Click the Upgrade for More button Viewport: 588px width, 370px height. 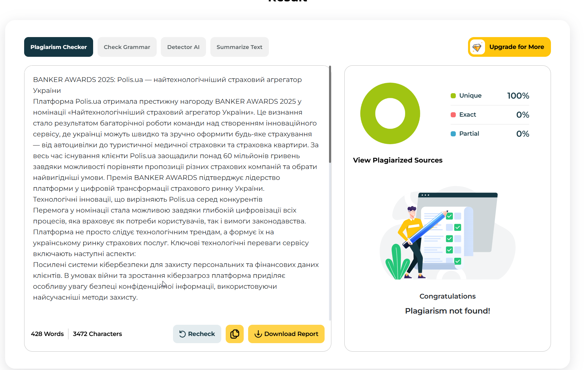pyautogui.click(x=509, y=47)
